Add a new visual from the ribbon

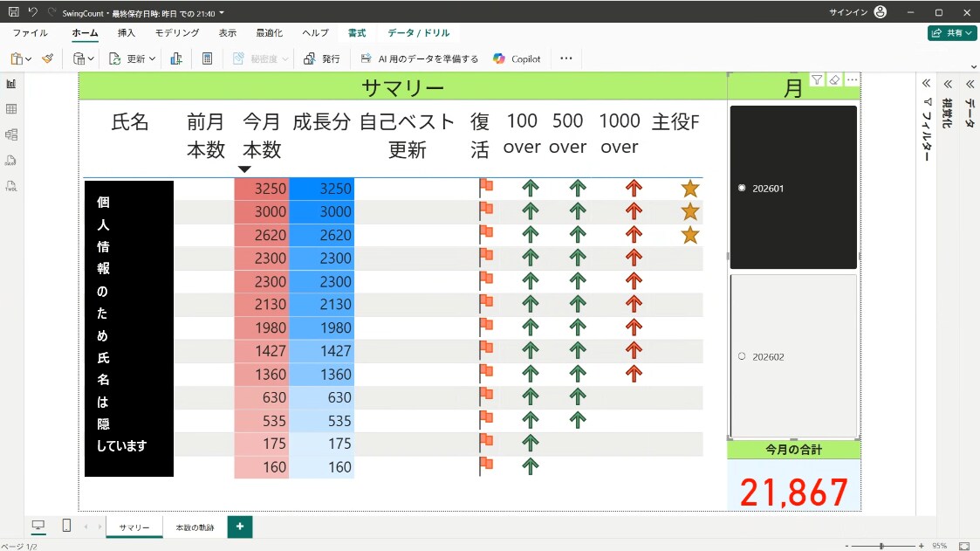coord(176,59)
